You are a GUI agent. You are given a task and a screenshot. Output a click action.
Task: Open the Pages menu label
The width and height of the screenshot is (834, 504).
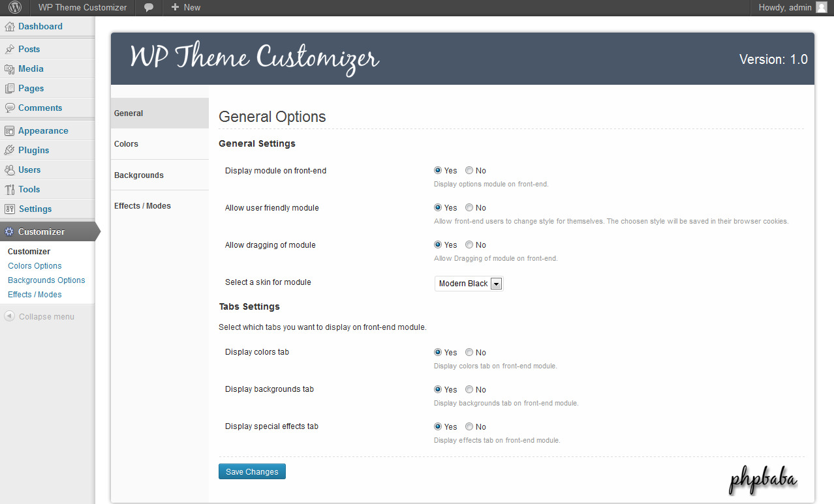(31, 89)
